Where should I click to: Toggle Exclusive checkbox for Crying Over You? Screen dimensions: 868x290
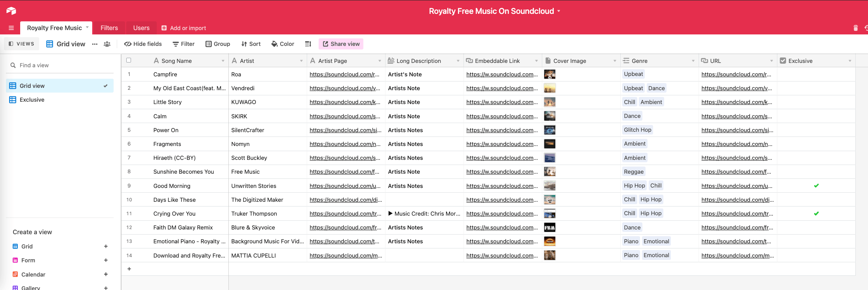tap(816, 214)
